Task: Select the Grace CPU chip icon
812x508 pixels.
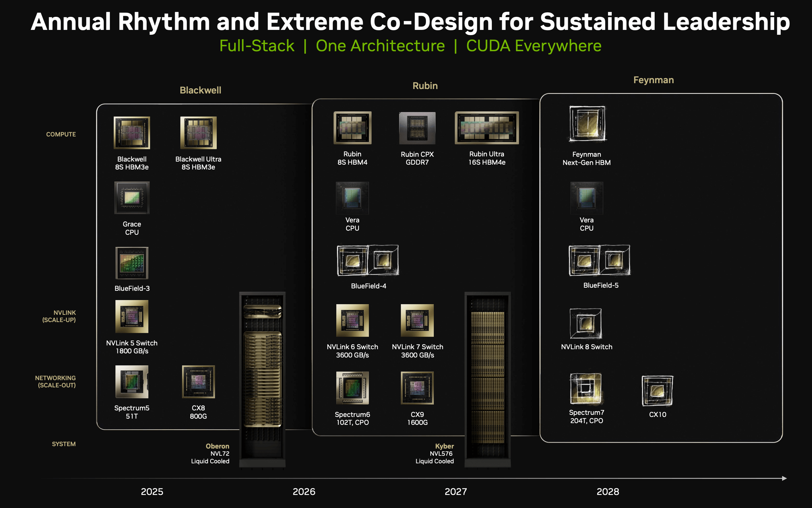Action: click(x=132, y=198)
